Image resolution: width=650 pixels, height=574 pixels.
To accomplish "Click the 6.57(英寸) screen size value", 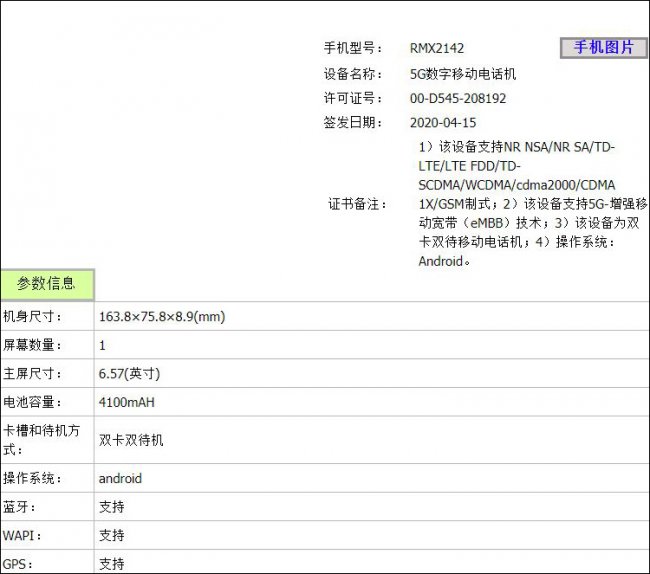I will click(x=130, y=374).
